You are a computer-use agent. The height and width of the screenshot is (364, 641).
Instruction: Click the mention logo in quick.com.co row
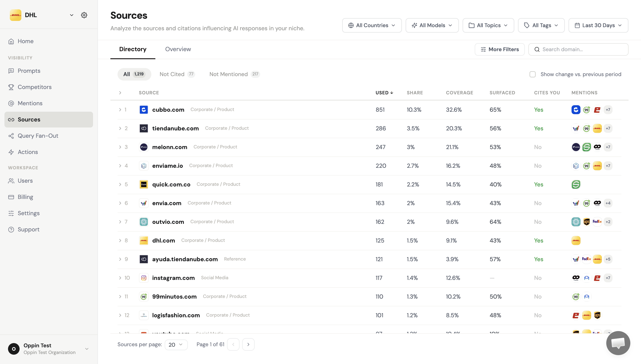tap(576, 184)
